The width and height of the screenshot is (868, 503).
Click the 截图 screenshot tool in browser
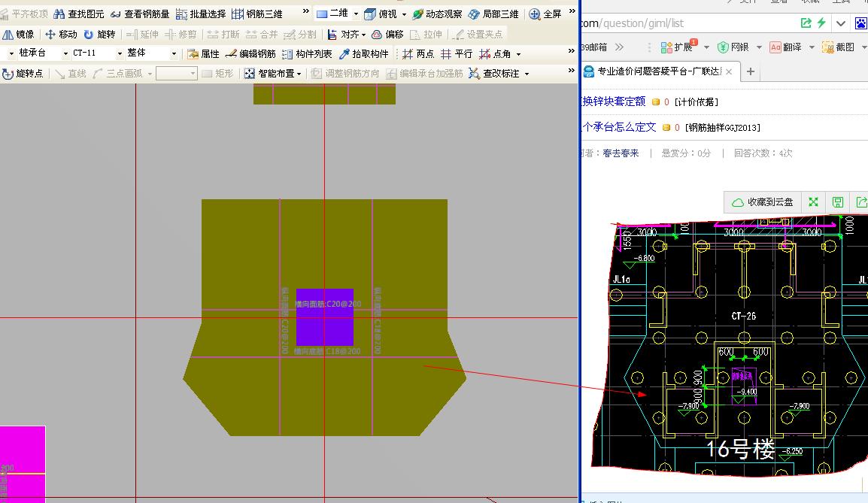coord(839,47)
